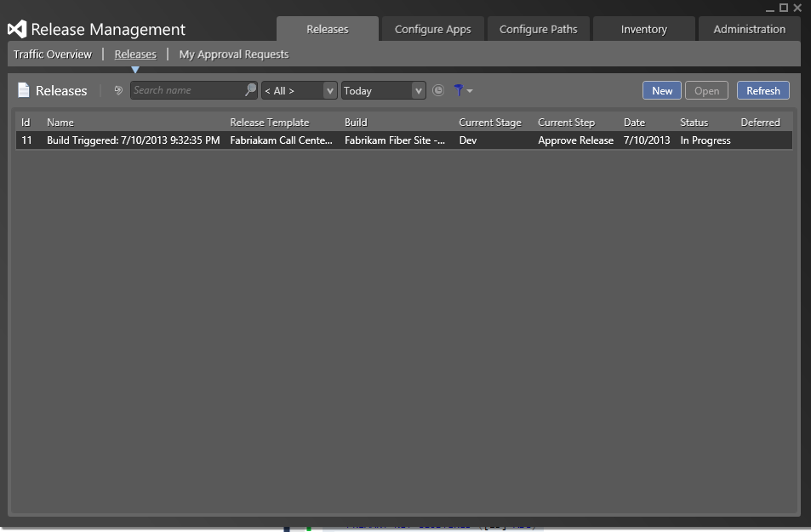
Task: Go to the Administration tab
Action: point(750,29)
